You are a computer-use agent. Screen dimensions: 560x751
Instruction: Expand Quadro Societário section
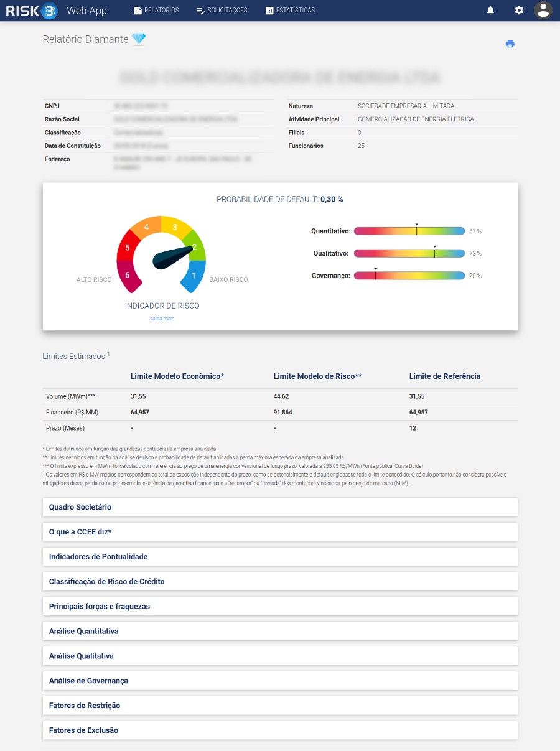tap(280, 507)
